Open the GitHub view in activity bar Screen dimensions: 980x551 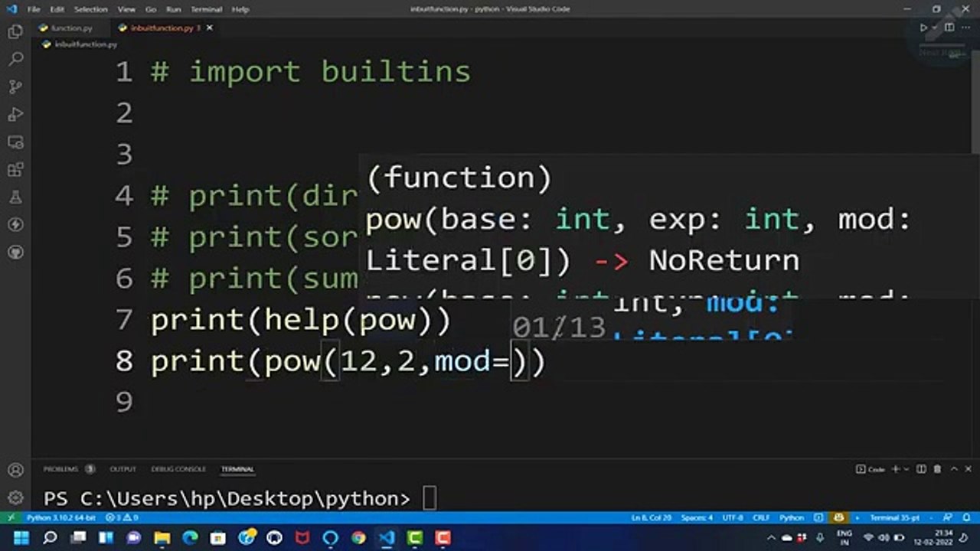pos(15,253)
